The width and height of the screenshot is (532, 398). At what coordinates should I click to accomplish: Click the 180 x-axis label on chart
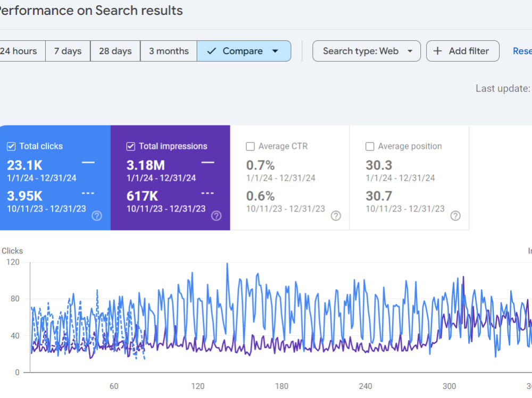[281, 386]
